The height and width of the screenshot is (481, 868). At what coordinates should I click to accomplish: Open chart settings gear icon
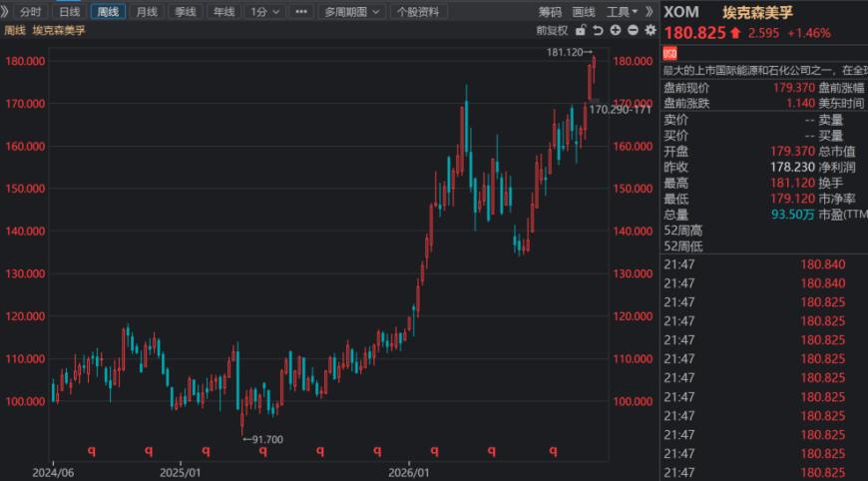(651, 31)
